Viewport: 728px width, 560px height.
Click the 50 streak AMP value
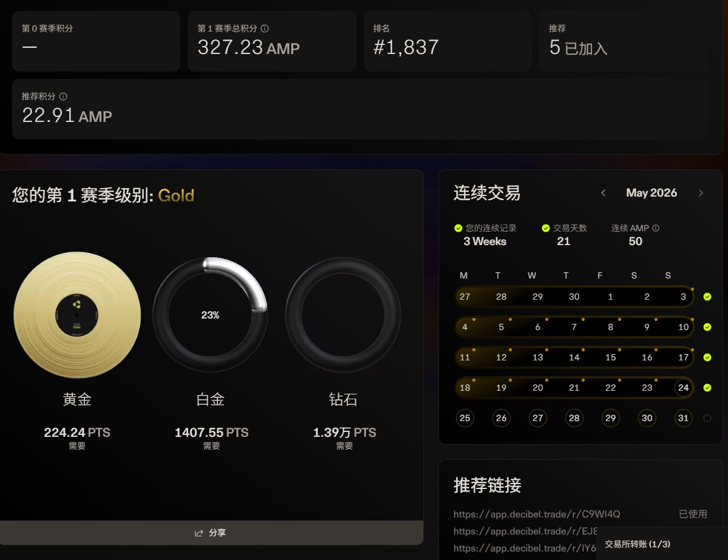(635, 241)
